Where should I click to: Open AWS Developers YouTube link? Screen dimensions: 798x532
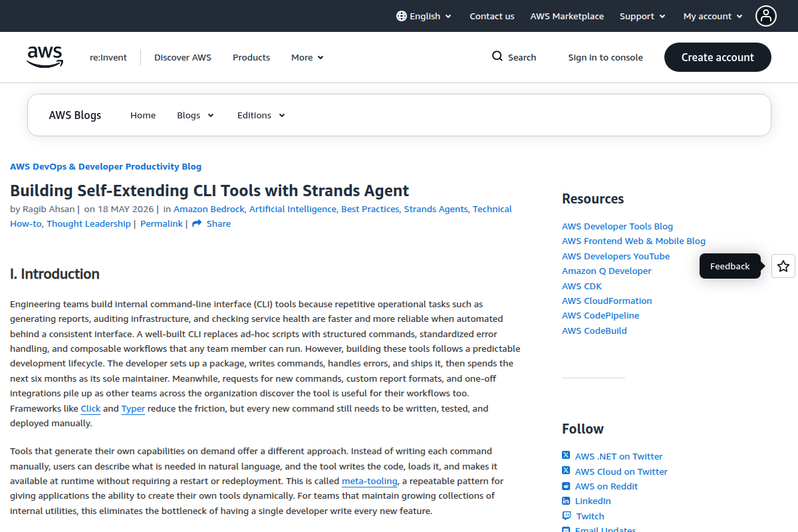click(616, 256)
